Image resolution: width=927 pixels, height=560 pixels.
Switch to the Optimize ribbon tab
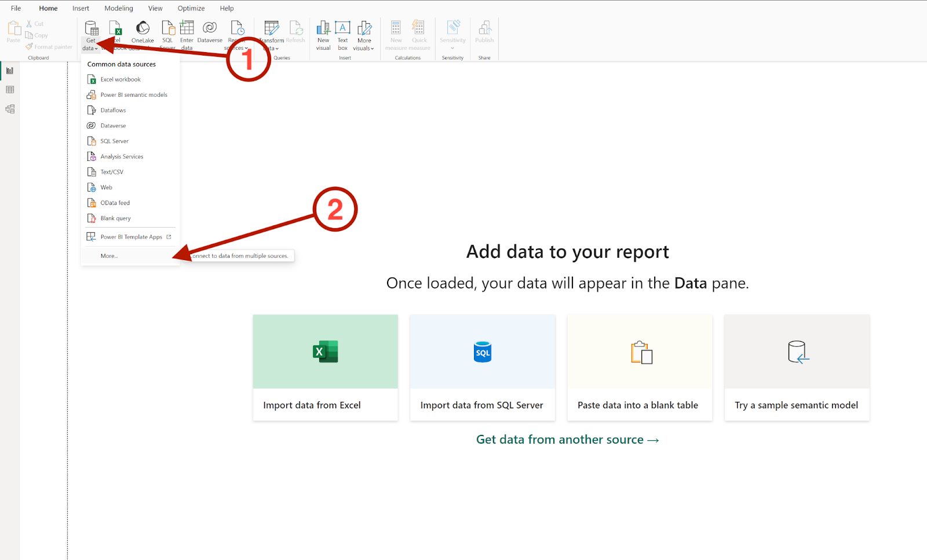tap(191, 8)
